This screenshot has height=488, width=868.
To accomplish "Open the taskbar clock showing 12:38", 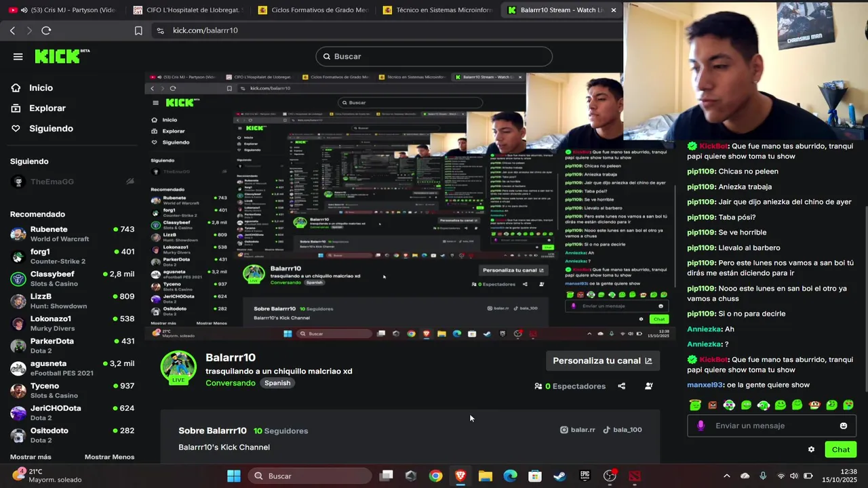I will [x=841, y=476].
